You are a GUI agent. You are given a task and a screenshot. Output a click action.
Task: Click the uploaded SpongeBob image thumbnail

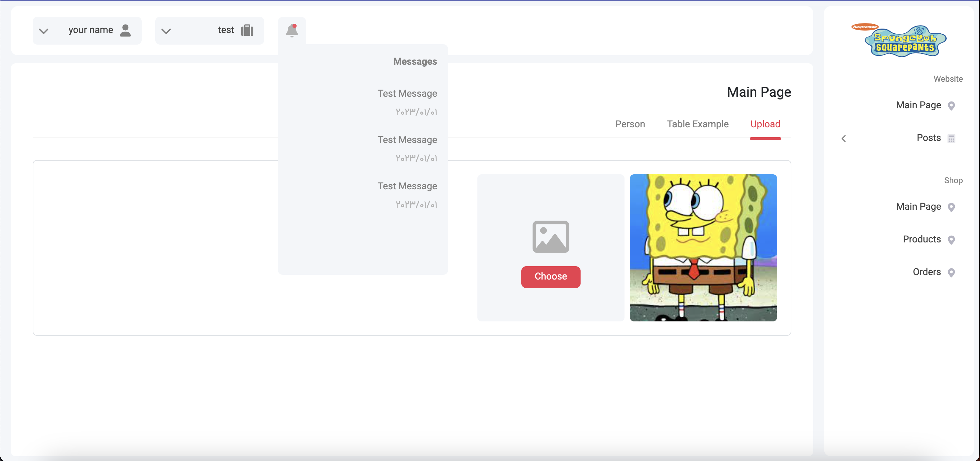coord(703,248)
